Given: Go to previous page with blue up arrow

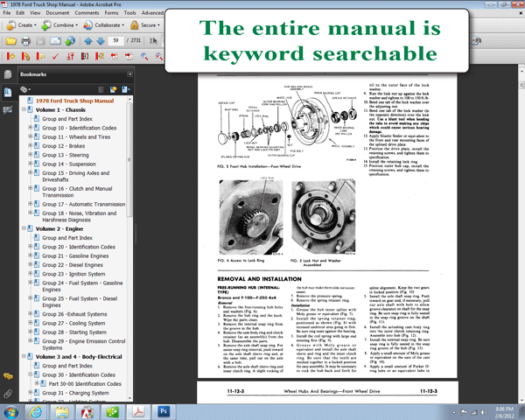Looking at the screenshot, I should point(88,41).
